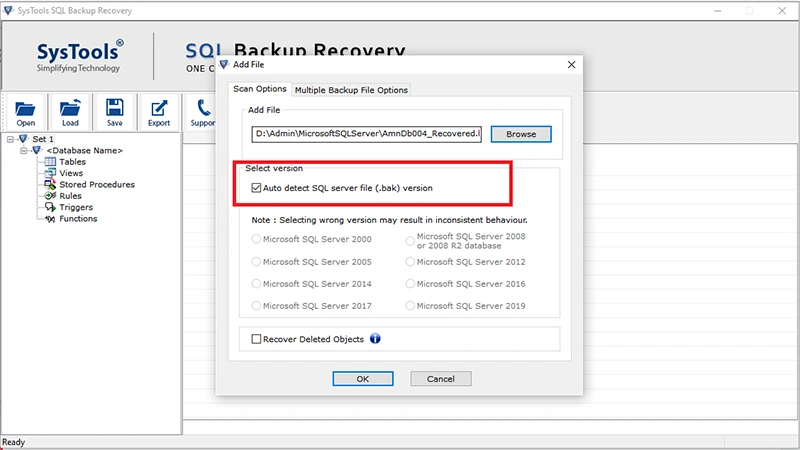Choose Microsoft SQL Server 2019 radio button

click(410, 306)
